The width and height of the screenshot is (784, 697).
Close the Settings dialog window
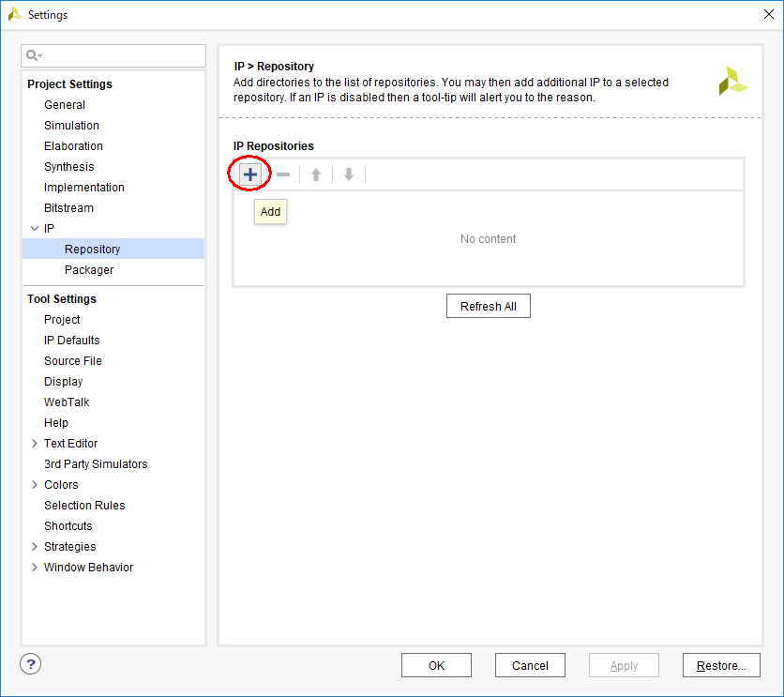pyautogui.click(x=769, y=15)
